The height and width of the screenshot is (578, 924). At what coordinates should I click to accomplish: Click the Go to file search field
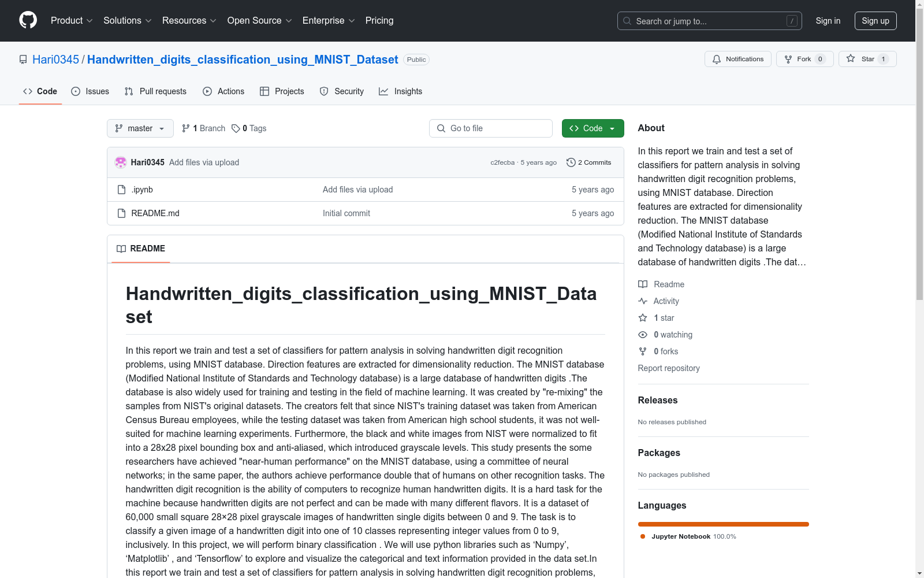coord(491,128)
